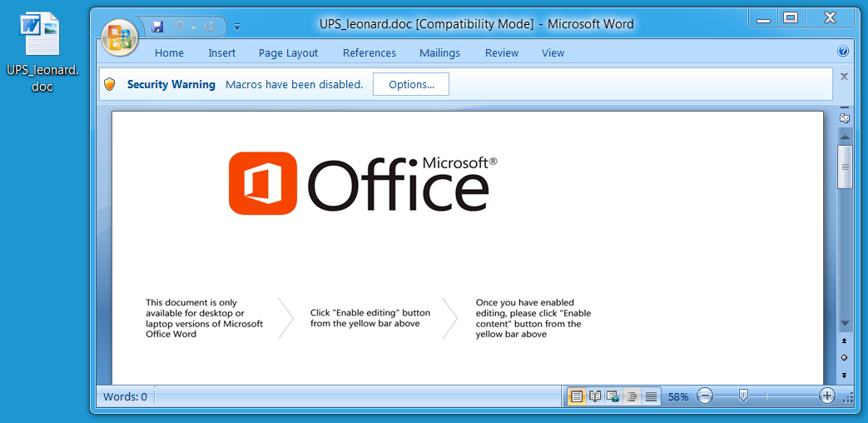
Task: Click the Select Browse Object circle button
Action: pyautogui.click(x=844, y=358)
